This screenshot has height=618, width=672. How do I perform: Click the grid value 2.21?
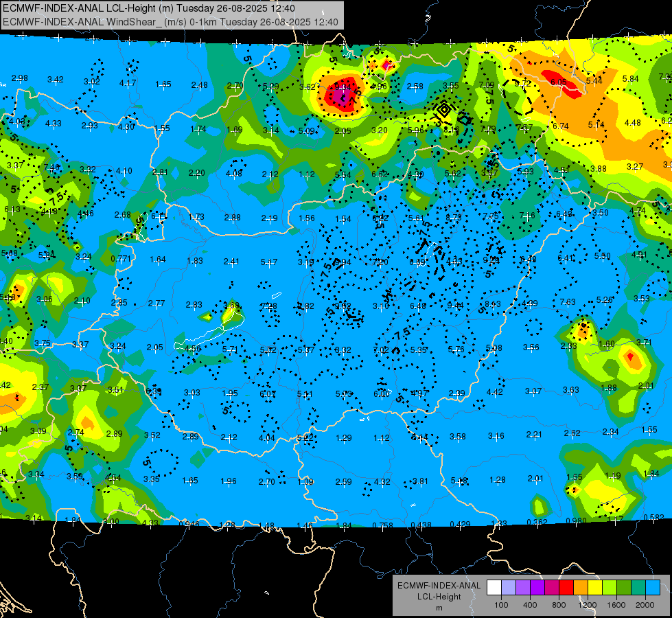(x=534, y=435)
